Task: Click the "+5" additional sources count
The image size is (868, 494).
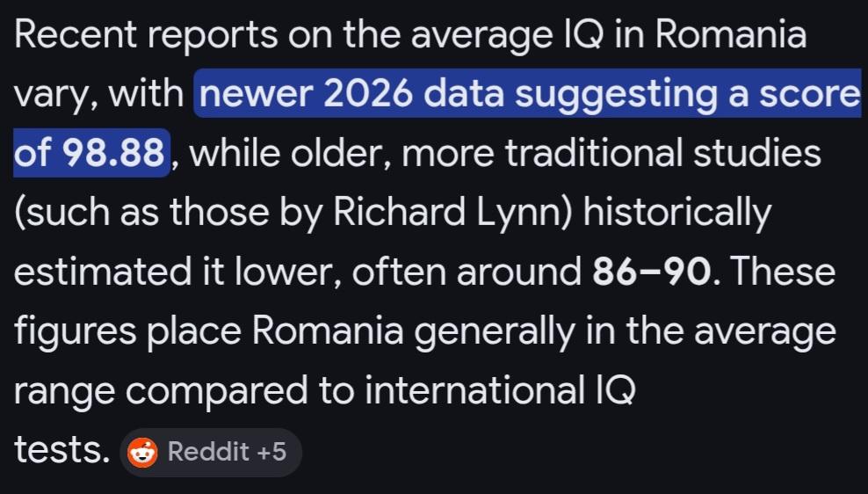Action: click(271, 453)
